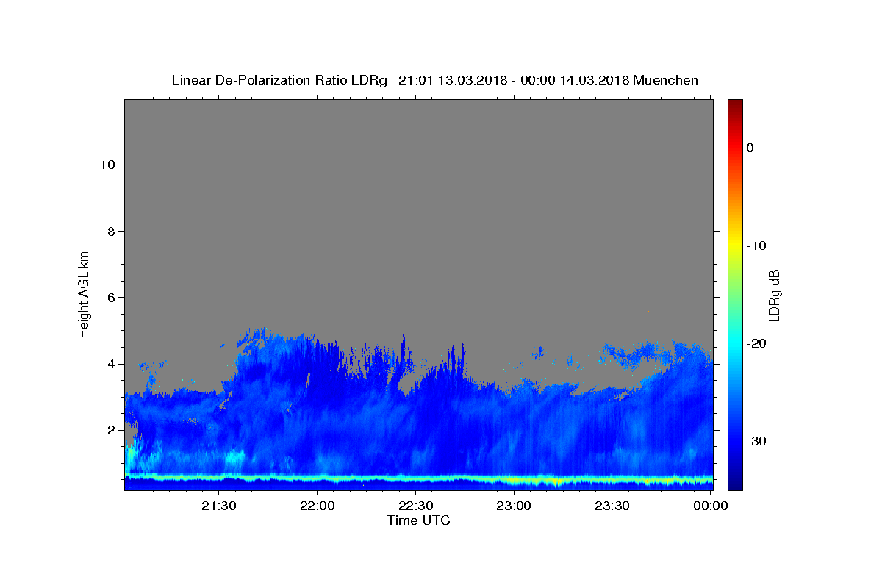Image resolution: width=882 pixels, height=588 pixels.
Task: Click the '22:00' time tick label
Action: (x=318, y=506)
